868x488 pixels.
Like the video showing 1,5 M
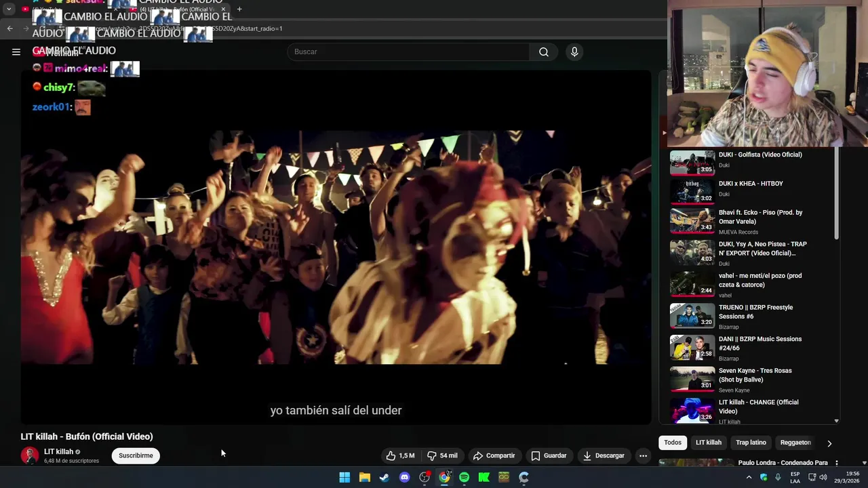pos(400,455)
